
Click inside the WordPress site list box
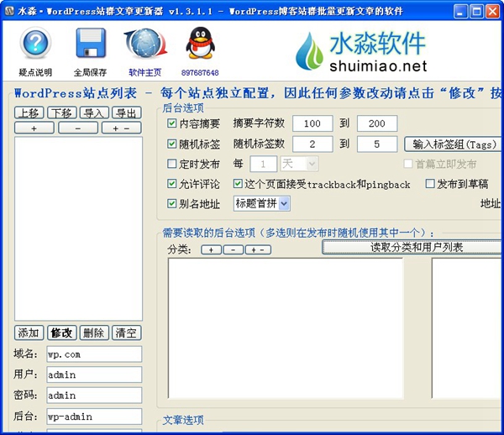[78, 228]
